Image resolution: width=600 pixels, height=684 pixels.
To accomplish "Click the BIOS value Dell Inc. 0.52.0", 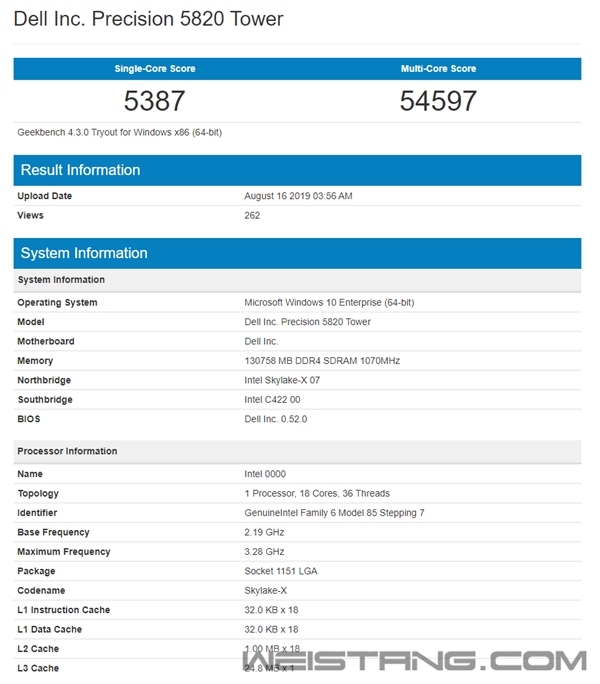I will [x=276, y=419].
